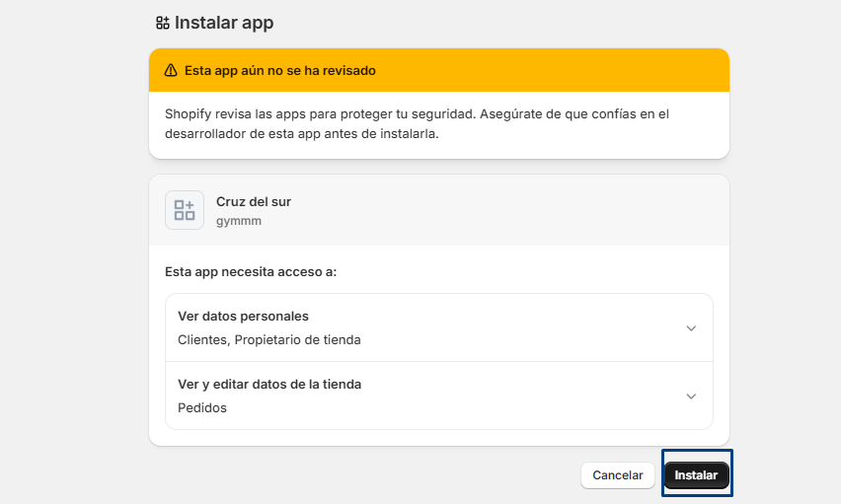Click 'Esta app aún no se ha revisado' title
This screenshot has width=841, height=504.
pyautogui.click(x=279, y=71)
